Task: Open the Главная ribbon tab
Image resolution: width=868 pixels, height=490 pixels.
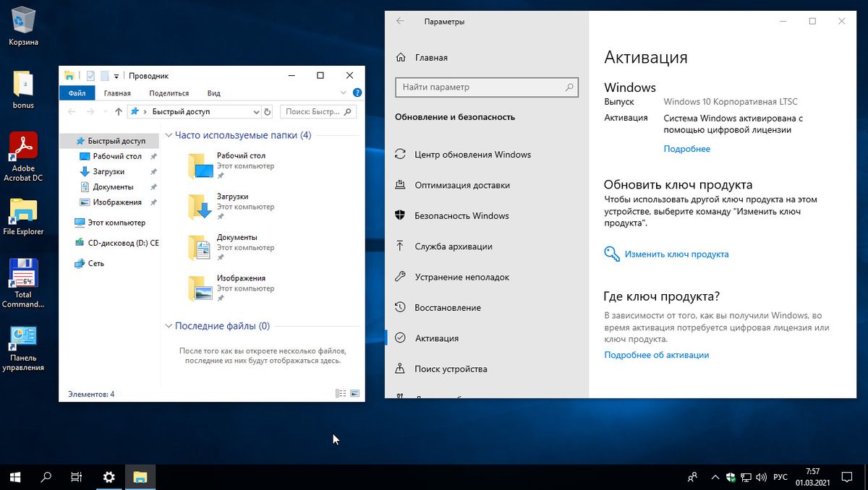Action: (117, 93)
